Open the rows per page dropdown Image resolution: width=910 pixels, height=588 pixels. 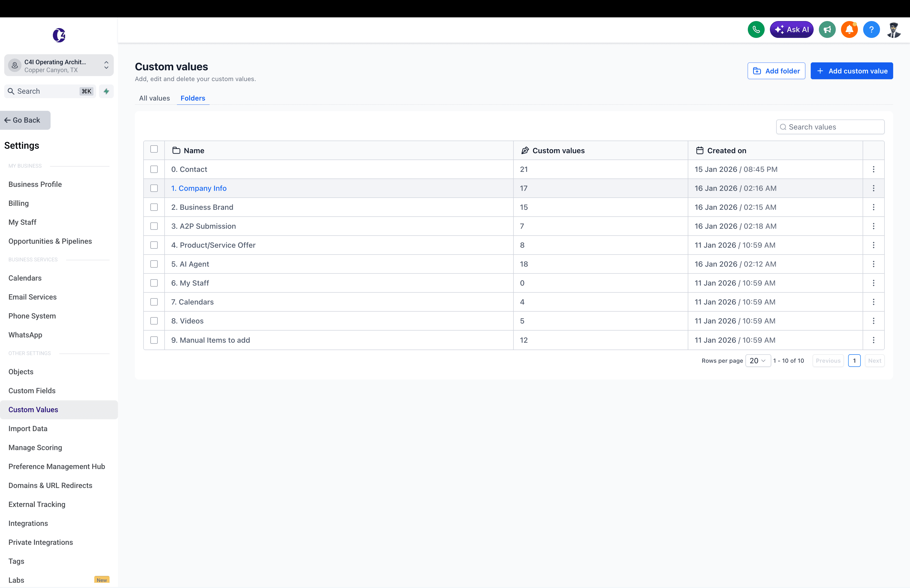click(x=758, y=361)
